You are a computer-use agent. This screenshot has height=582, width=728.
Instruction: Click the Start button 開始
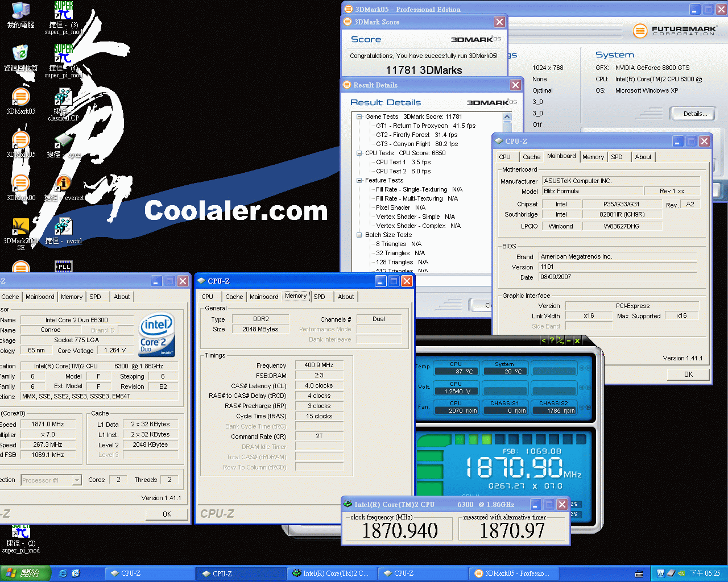(x=26, y=573)
